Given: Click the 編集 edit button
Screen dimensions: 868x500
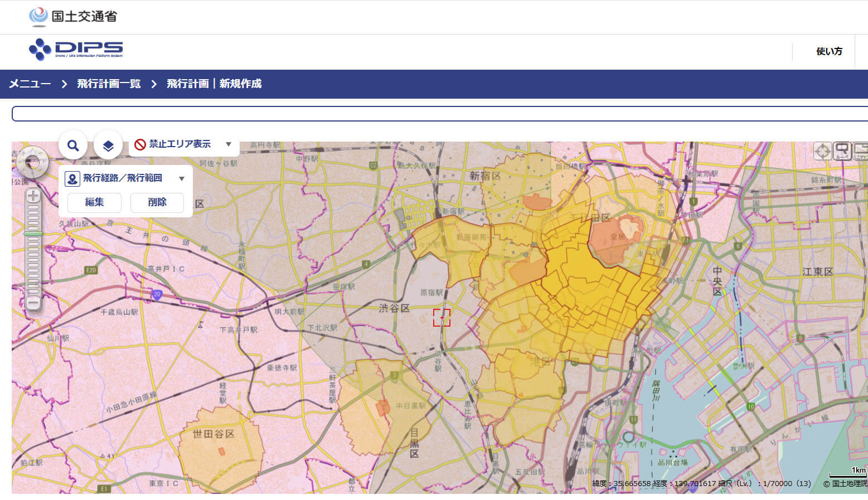Looking at the screenshot, I should pos(94,202).
